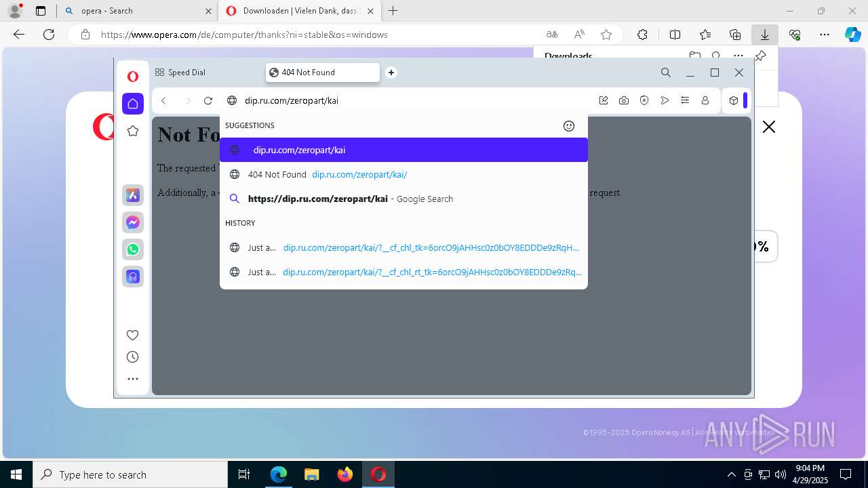Viewport: 868px width, 488px height.
Task: Select Edge tab 'Downloaden | Vielen Dank'
Action: [x=298, y=11]
